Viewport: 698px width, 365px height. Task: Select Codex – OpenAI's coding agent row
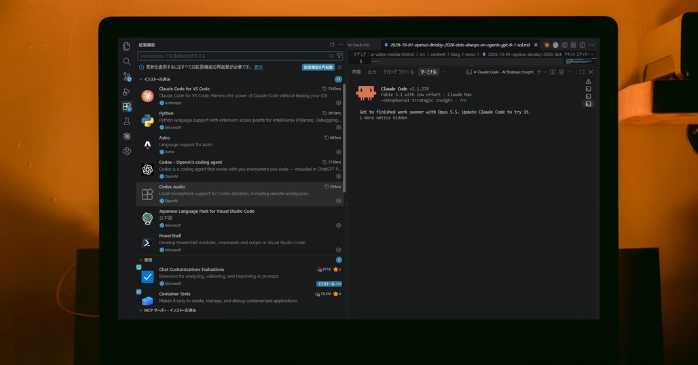(240, 169)
